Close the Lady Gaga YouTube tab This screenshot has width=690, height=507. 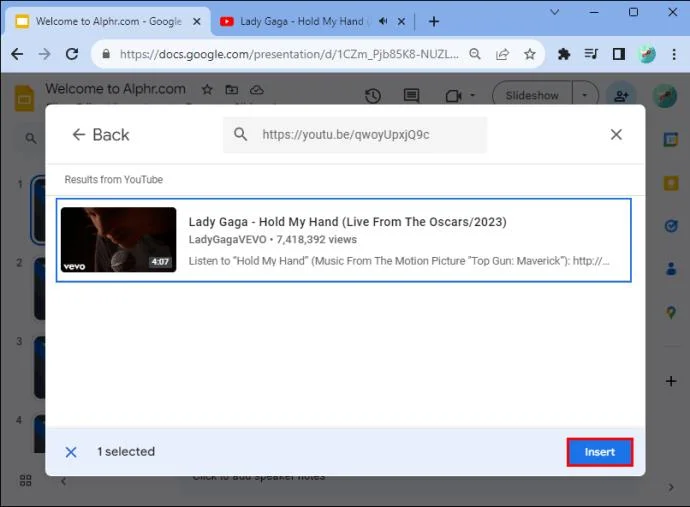click(x=401, y=21)
